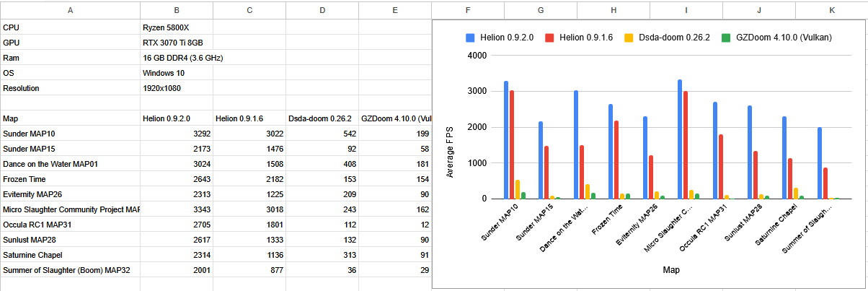The width and height of the screenshot is (868, 291).
Task: Select the 'Sunder MAP15' row label cell
Action: pyautogui.click(x=70, y=148)
